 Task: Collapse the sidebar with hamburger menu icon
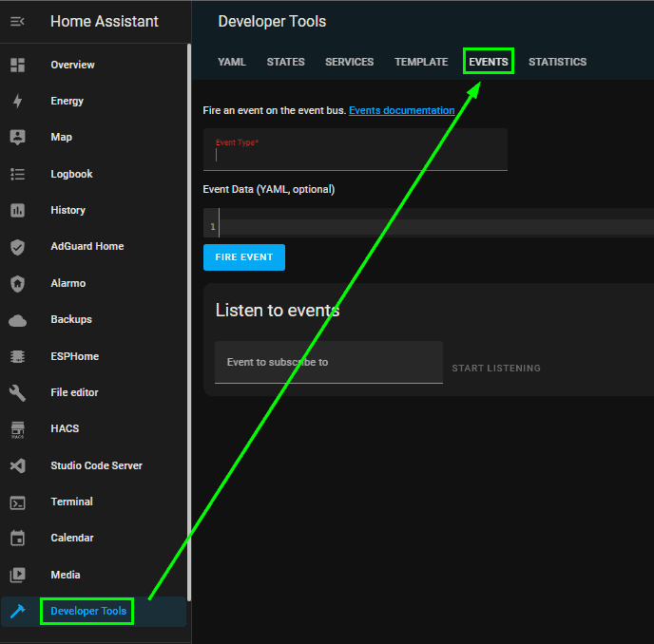coord(17,21)
